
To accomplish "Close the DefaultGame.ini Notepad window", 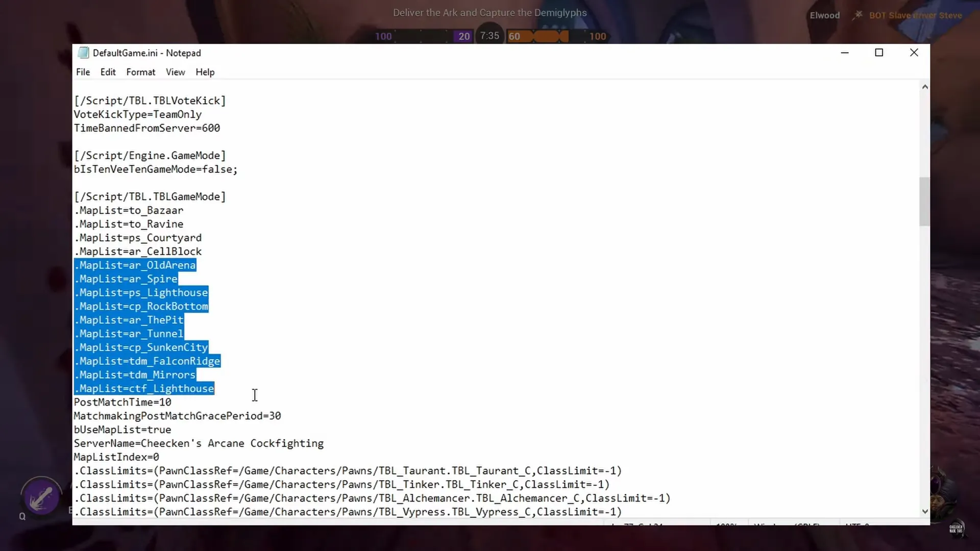I will [914, 53].
